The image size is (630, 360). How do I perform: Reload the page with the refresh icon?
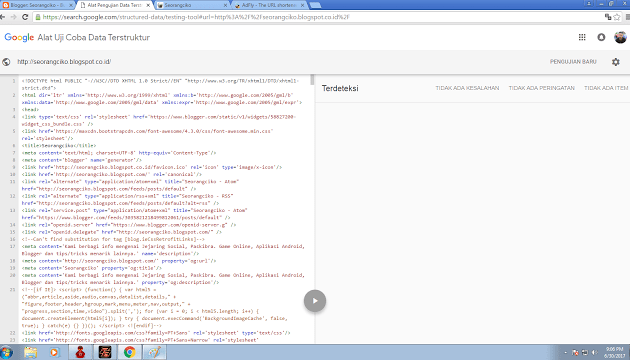[25, 17]
